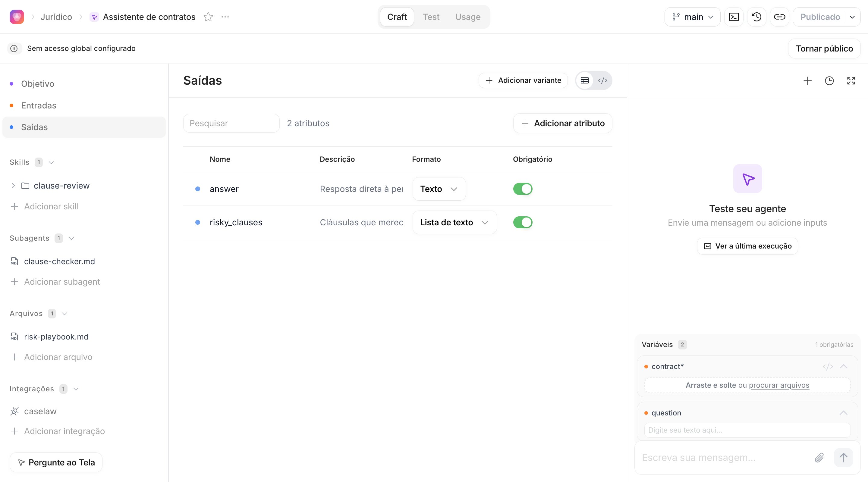
Task: Focus the Pesquisar search field
Action: click(x=231, y=123)
